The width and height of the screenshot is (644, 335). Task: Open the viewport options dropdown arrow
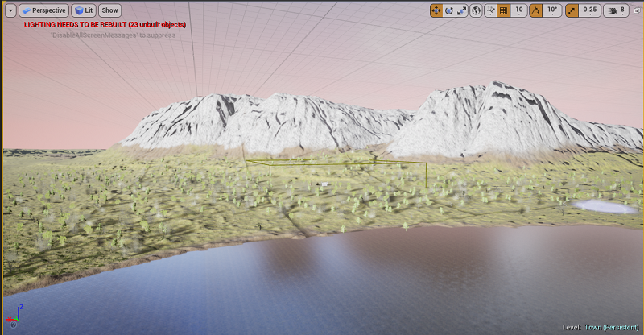pos(10,10)
